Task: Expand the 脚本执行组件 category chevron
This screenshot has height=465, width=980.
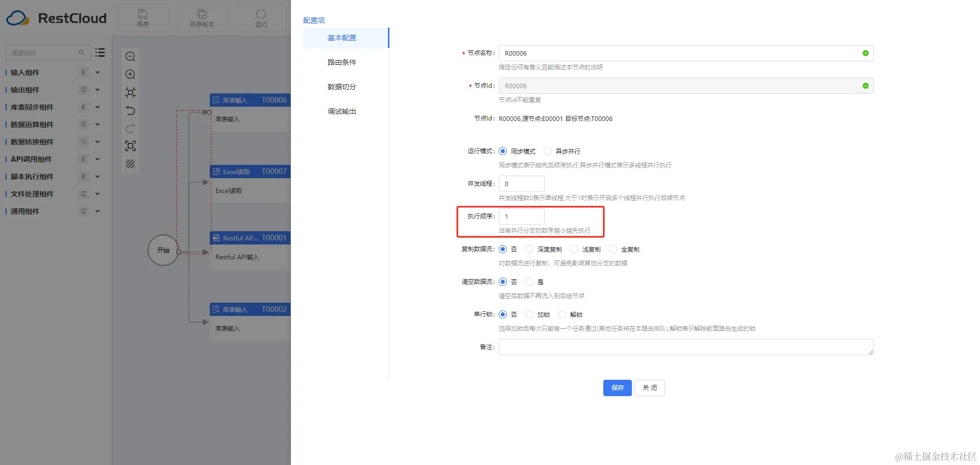Action: tap(97, 177)
